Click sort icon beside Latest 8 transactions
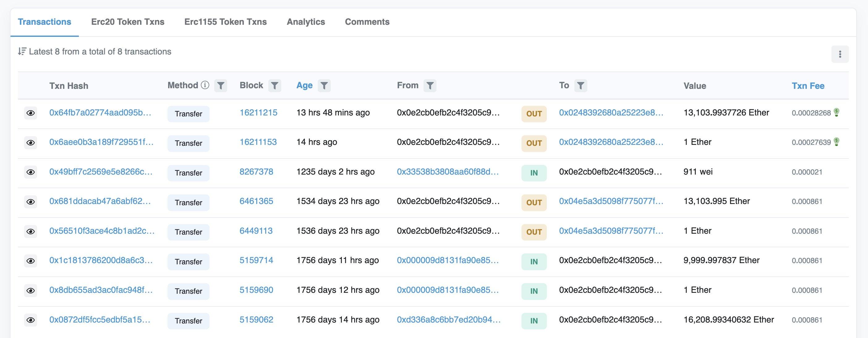Viewport: 868px width, 338px height. [x=22, y=52]
